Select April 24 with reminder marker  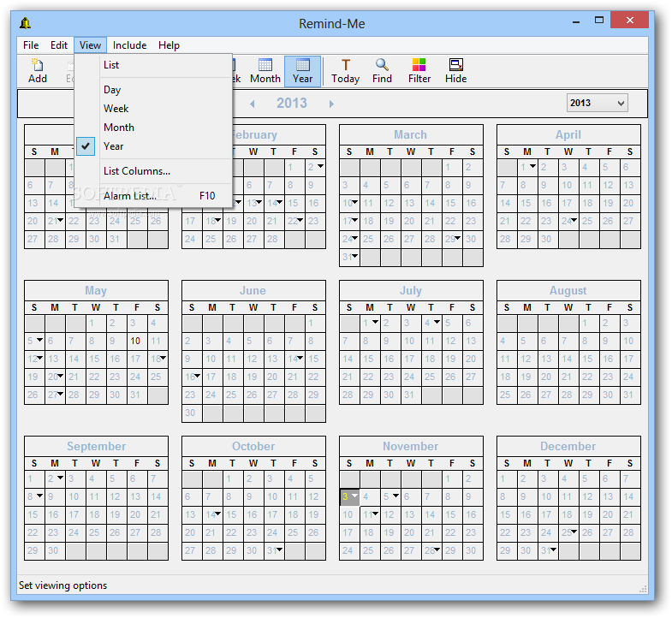pyautogui.click(x=568, y=221)
